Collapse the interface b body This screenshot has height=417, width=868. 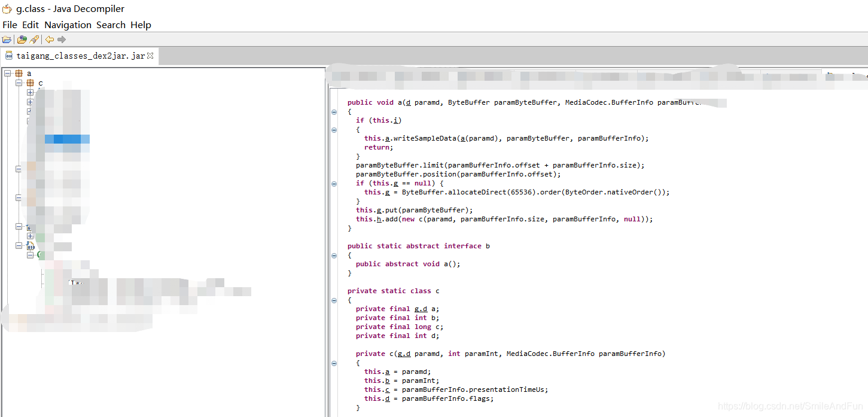[334, 255]
